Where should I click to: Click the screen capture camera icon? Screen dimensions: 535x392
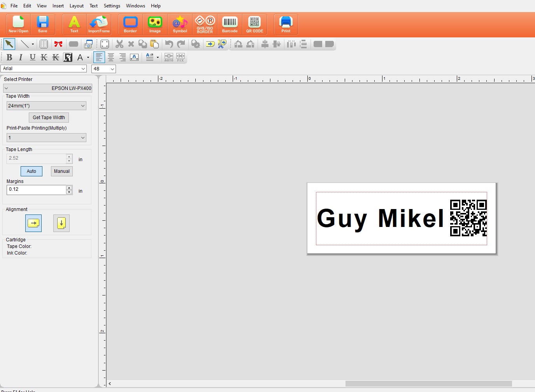coord(88,44)
